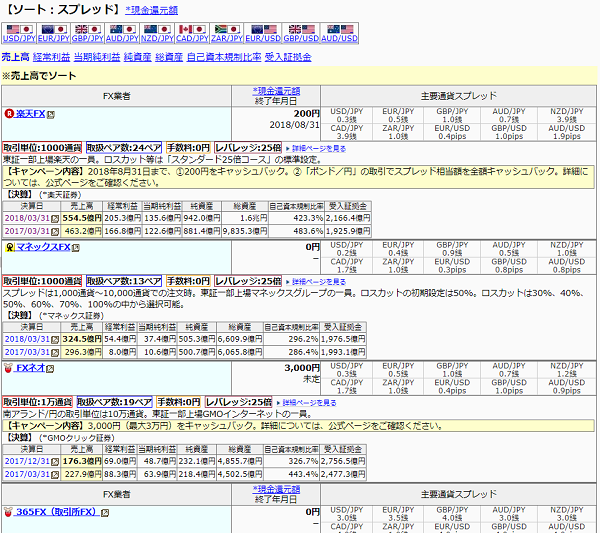
Task: Click the yellow Monex logo icon beside マネックスFX
Action: point(10,247)
